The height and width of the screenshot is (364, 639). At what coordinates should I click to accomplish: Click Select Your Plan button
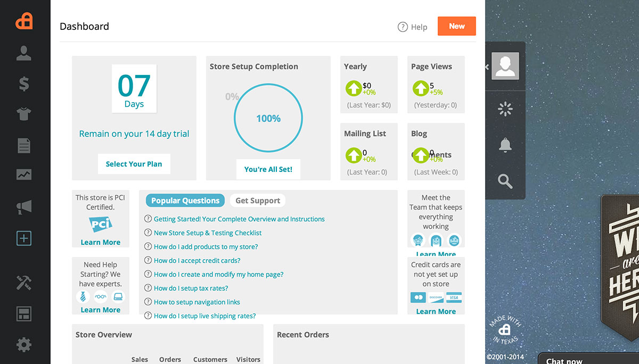pyautogui.click(x=134, y=164)
